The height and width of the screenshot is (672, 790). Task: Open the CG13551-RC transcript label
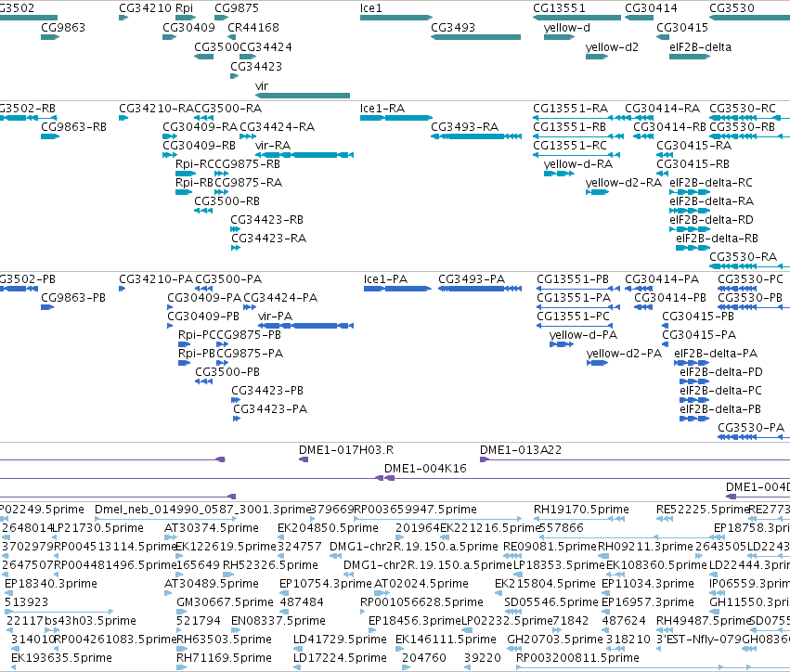click(x=570, y=146)
